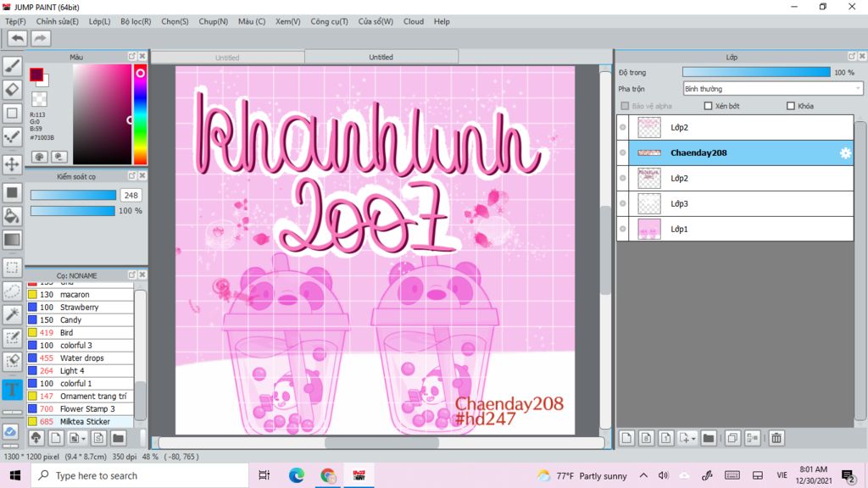
Task: Open taskbar volume control
Action: [x=663, y=475]
